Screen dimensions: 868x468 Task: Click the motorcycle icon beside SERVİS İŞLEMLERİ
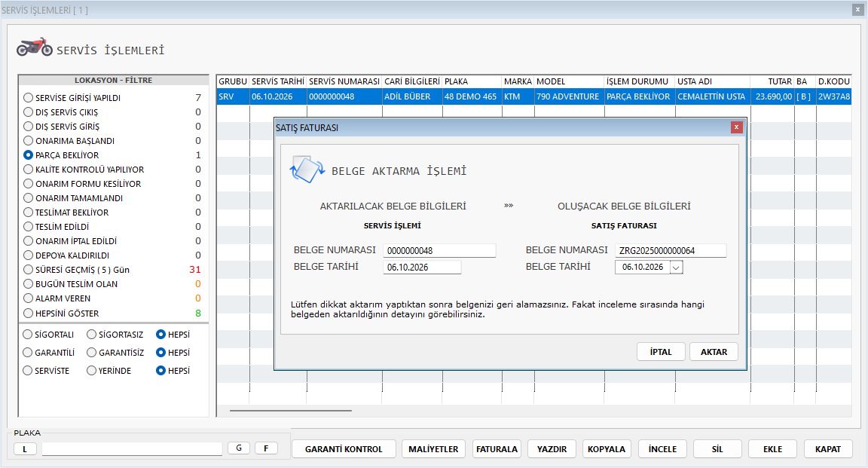pos(35,47)
